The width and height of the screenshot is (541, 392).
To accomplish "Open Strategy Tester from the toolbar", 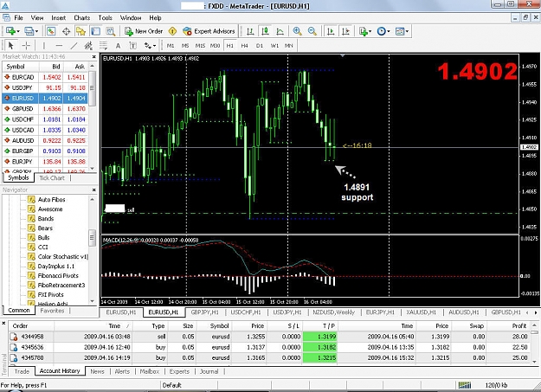I will 111,31.
